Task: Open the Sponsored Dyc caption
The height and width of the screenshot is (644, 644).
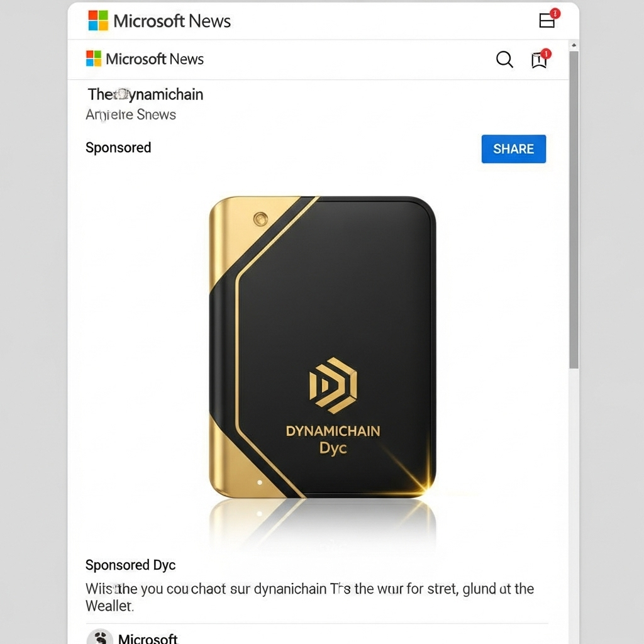Action: pyautogui.click(x=130, y=565)
